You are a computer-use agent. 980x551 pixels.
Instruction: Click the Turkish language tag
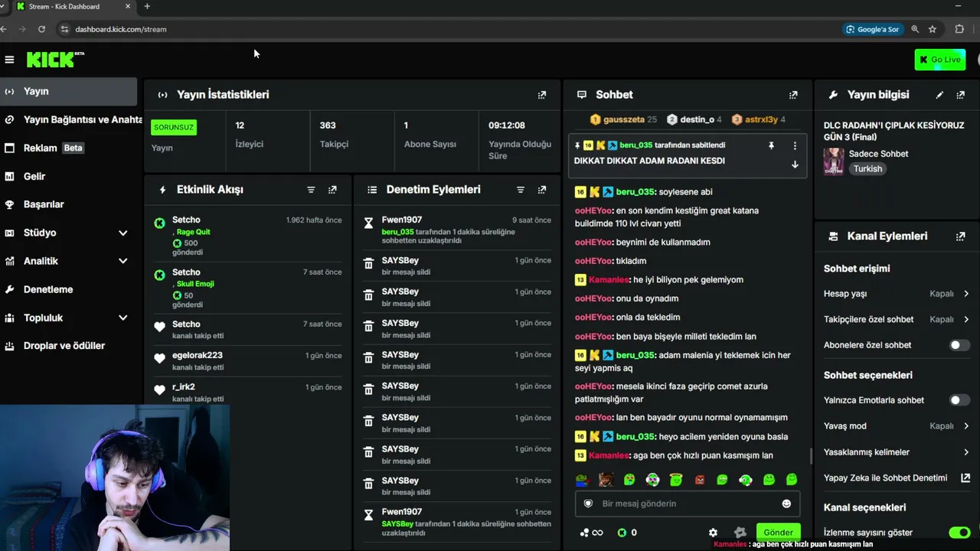(x=868, y=169)
